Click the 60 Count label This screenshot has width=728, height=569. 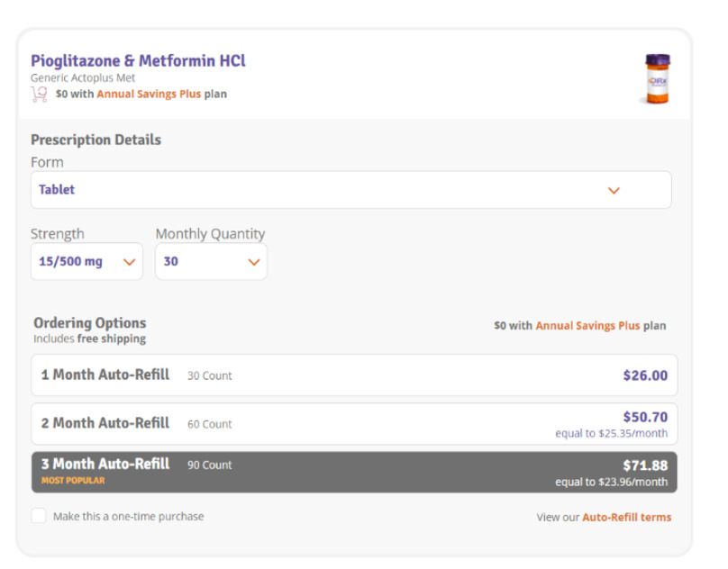pyautogui.click(x=209, y=424)
